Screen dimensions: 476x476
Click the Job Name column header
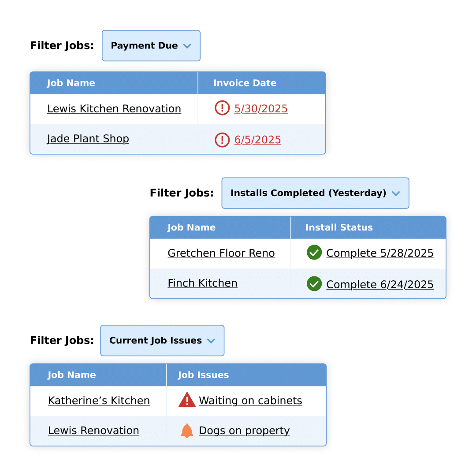[71, 83]
